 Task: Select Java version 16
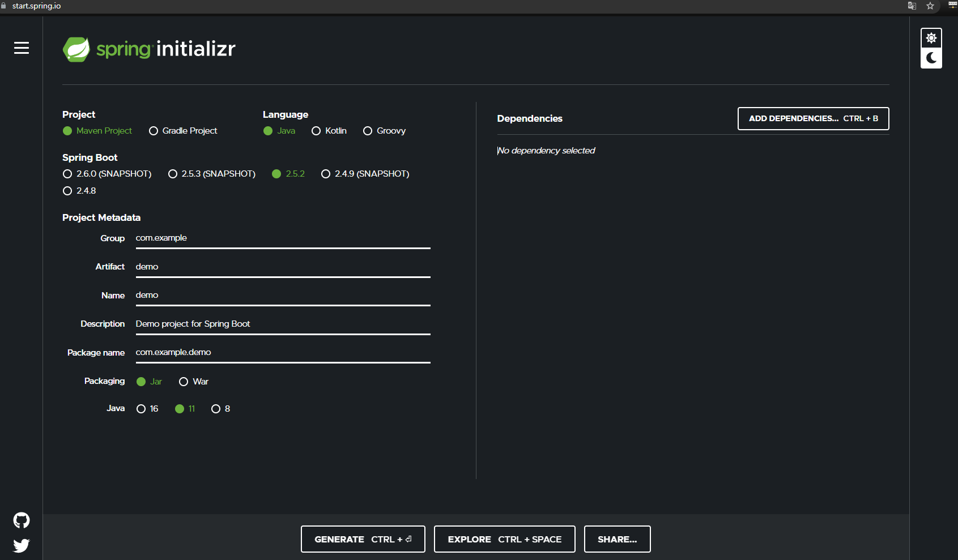click(147, 409)
